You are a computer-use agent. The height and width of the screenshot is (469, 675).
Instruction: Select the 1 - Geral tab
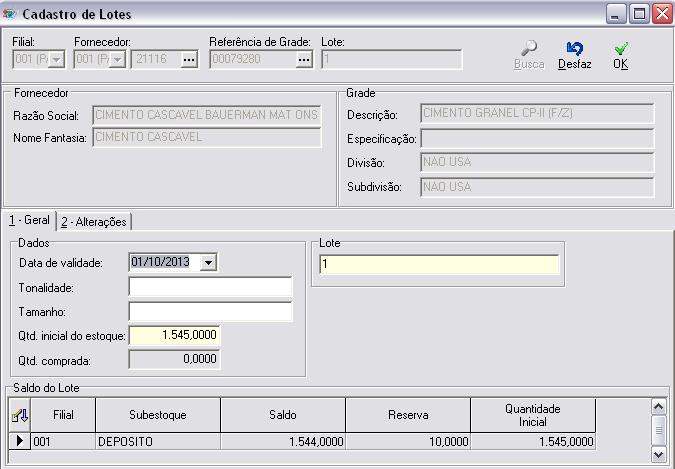(29, 221)
